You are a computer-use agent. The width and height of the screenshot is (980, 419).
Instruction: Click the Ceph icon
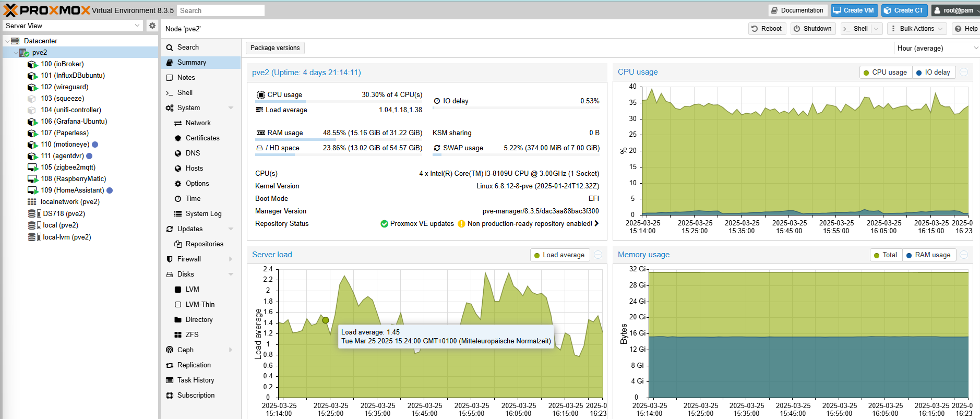tap(170, 350)
